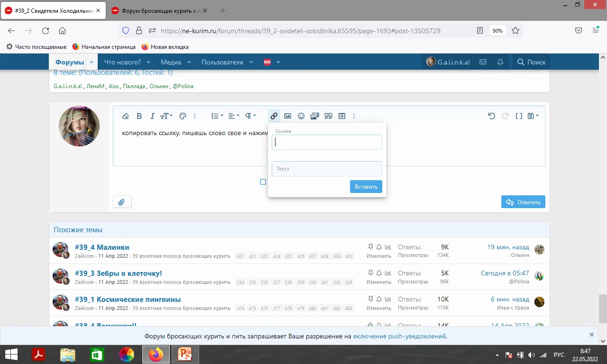Viewport: 607px width, 364px height.
Task: Open File Explorer from the taskbar
Action: point(68,354)
